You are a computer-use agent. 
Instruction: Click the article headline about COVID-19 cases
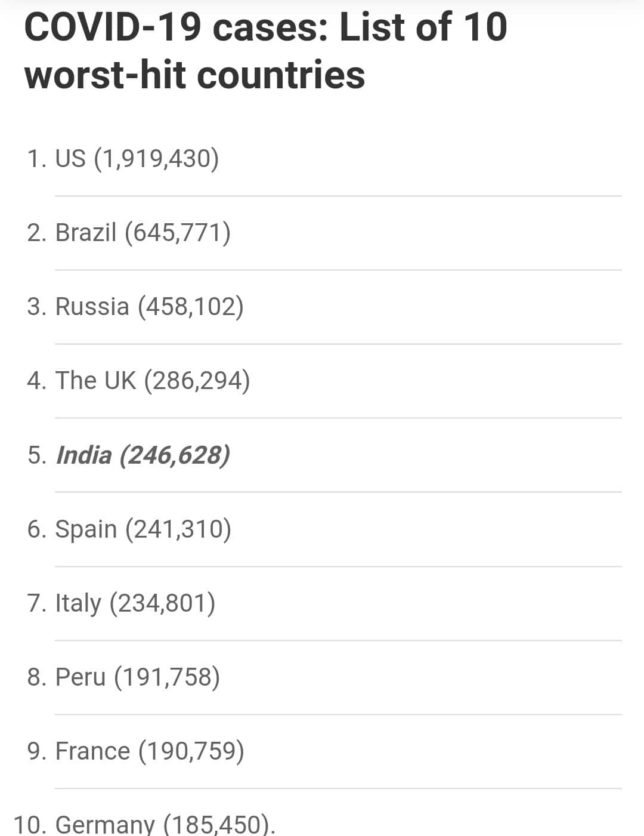coord(265,51)
